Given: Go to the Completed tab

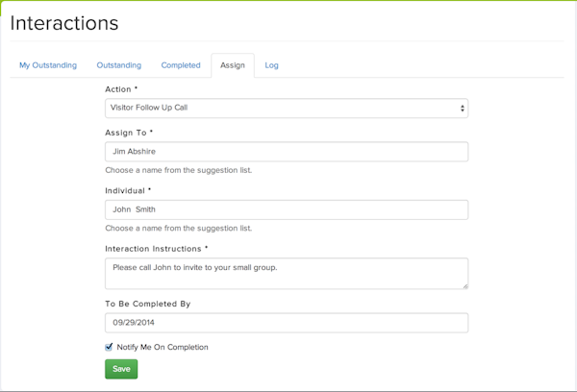Looking at the screenshot, I should pyautogui.click(x=181, y=65).
